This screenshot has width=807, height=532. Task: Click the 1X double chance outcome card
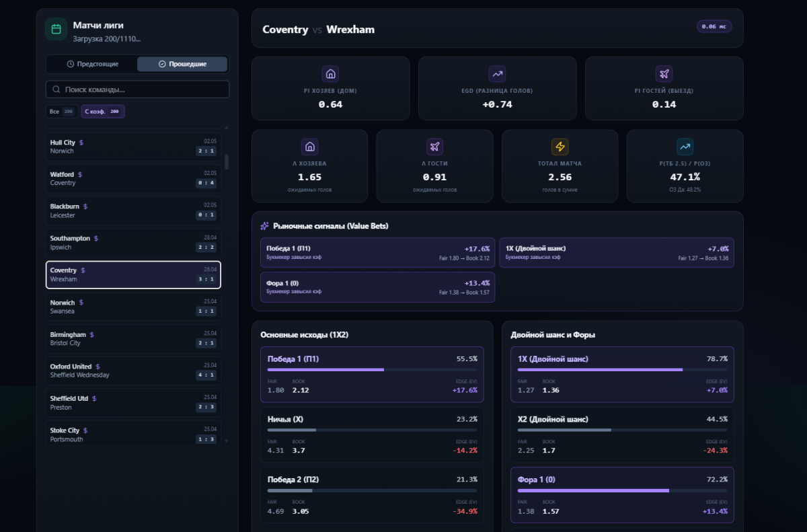[622, 375]
